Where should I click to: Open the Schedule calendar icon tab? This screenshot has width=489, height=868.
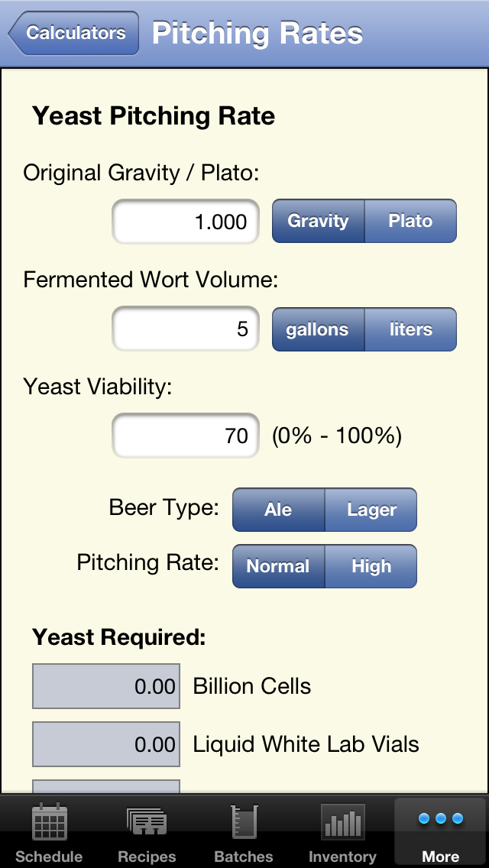pos(49,831)
